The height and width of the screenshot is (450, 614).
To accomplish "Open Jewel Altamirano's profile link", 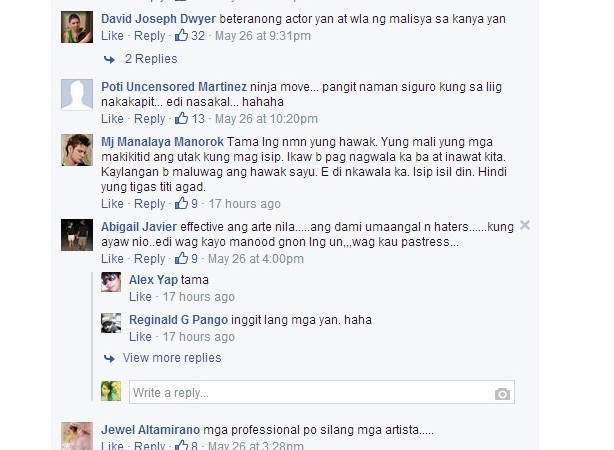I will (x=150, y=430).
